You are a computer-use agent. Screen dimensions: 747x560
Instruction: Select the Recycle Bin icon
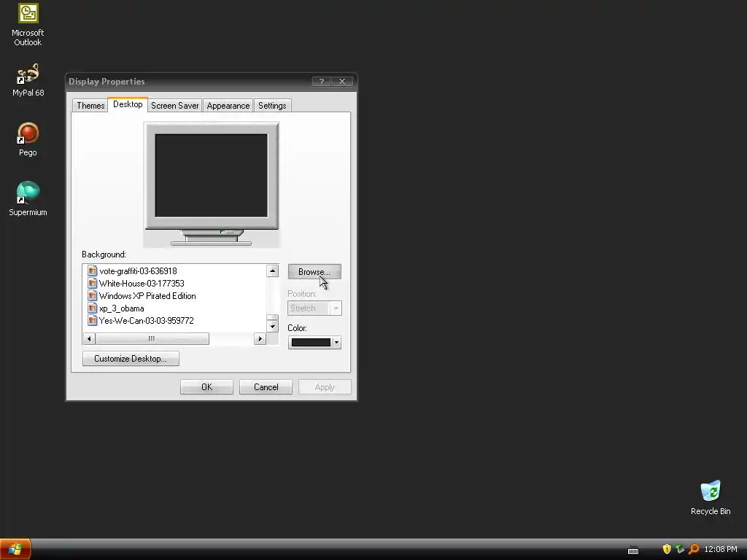(711, 498)
